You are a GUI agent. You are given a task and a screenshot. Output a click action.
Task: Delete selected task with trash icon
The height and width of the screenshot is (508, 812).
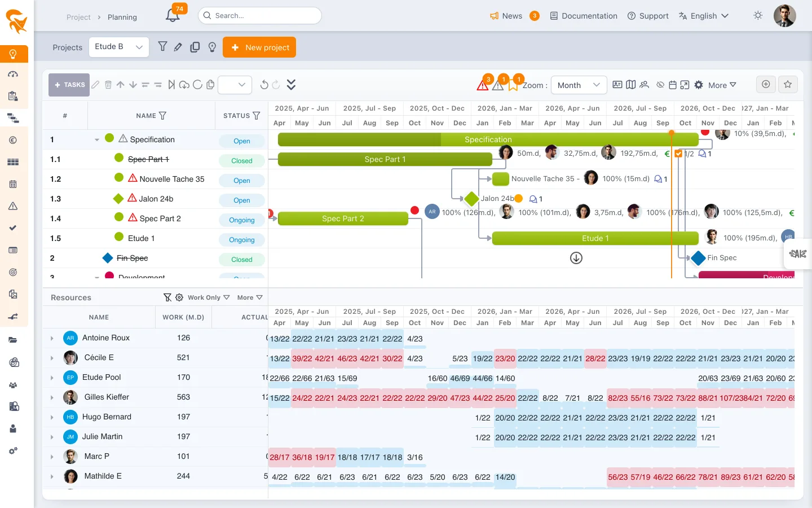(x=108, y=85)
